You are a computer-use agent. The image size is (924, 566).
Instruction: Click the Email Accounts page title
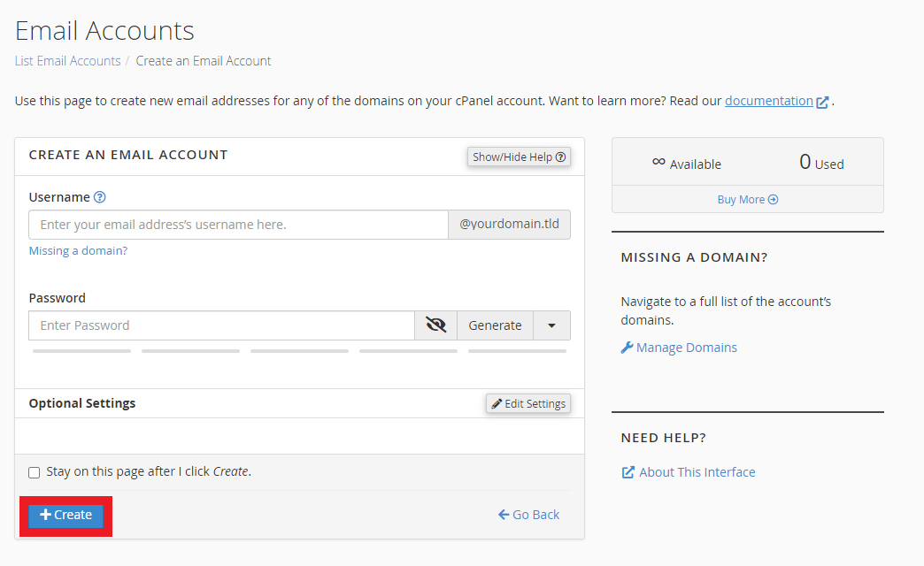[x=104, y=31]
